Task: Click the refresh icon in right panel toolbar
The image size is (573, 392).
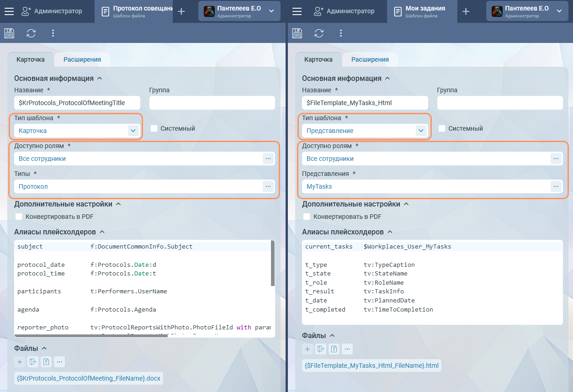Action: (319, 33)
